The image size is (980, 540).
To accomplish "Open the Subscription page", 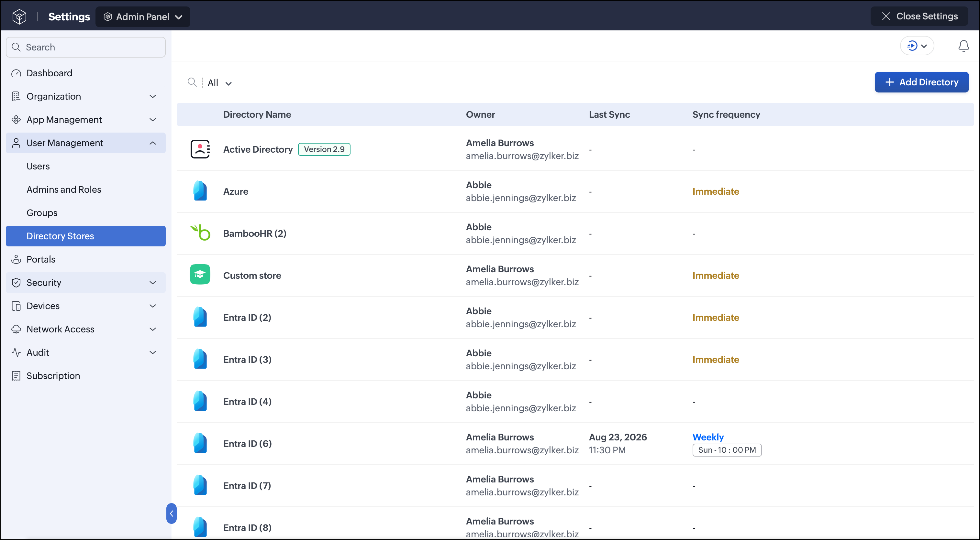I will click(85, 375).
